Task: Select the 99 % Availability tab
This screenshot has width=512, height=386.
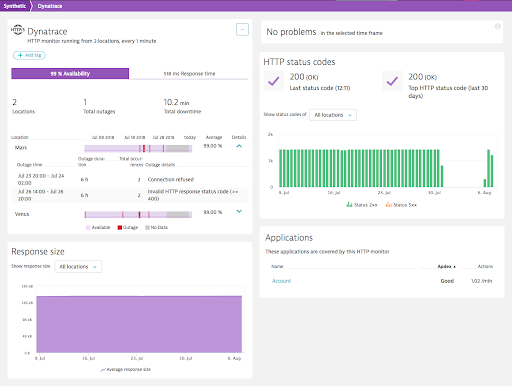Action: pos(70,74)
